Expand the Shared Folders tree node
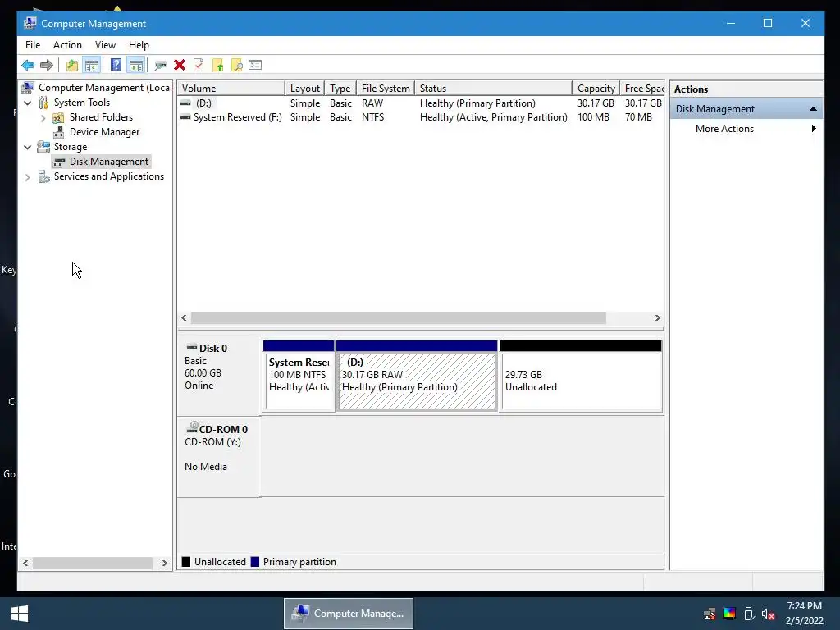 (43, 118)
